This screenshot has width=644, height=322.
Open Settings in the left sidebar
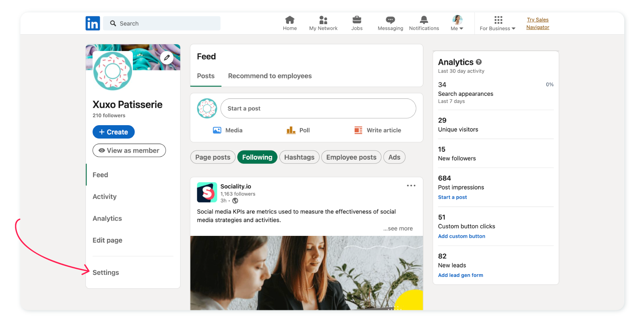point(106,272)
